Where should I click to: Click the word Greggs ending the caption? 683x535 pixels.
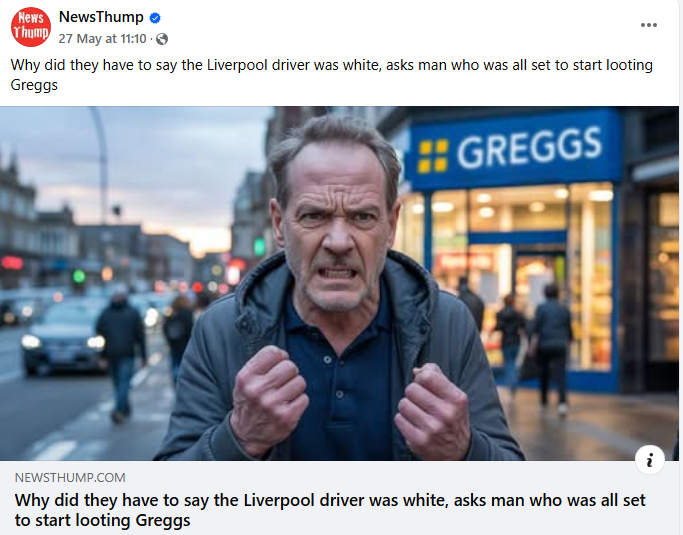pyautogui.click(x=34, y=85)
